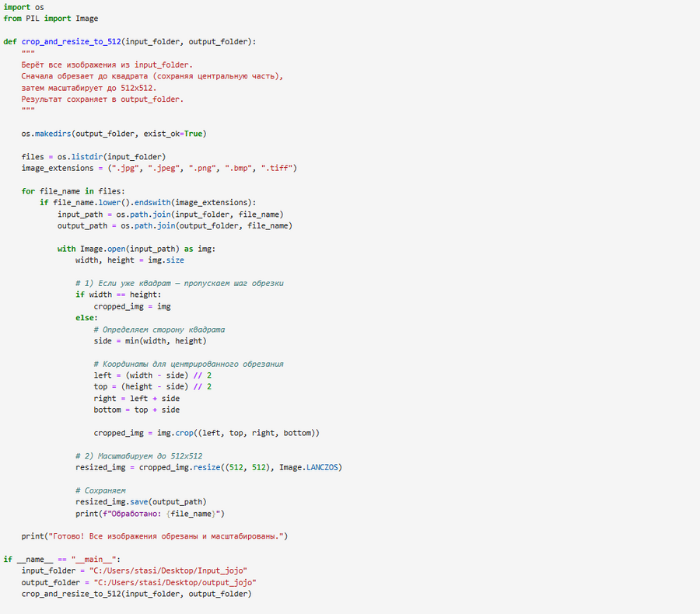Click the "else:" keyword

(x=86, y=318)
